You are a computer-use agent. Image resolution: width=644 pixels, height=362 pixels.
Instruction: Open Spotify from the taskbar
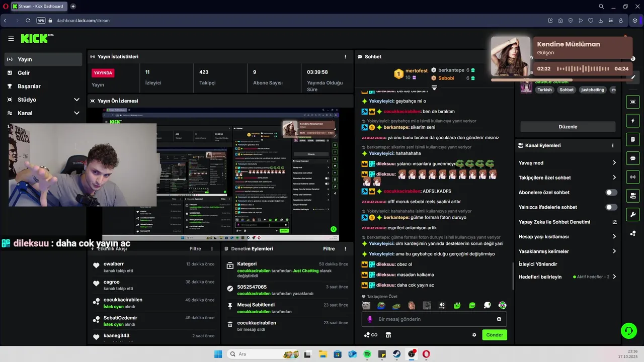tap(367, 354)
